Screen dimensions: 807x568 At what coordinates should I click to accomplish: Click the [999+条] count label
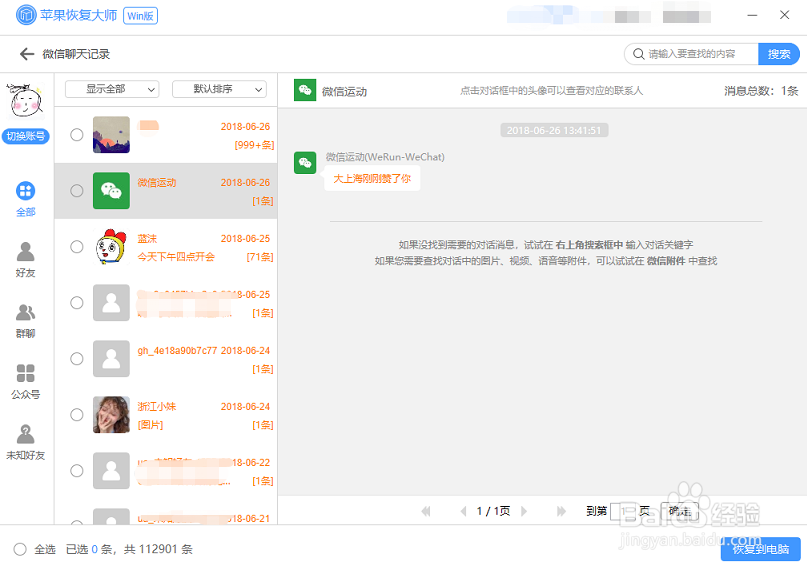(x=254, y=145)
